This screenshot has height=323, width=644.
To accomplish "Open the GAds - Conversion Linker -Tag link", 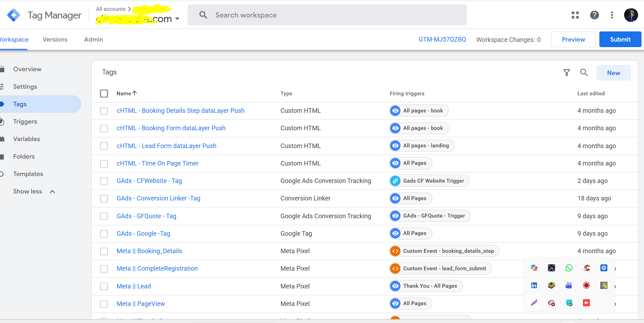I will pyautogui.click(x=158, y=198).
